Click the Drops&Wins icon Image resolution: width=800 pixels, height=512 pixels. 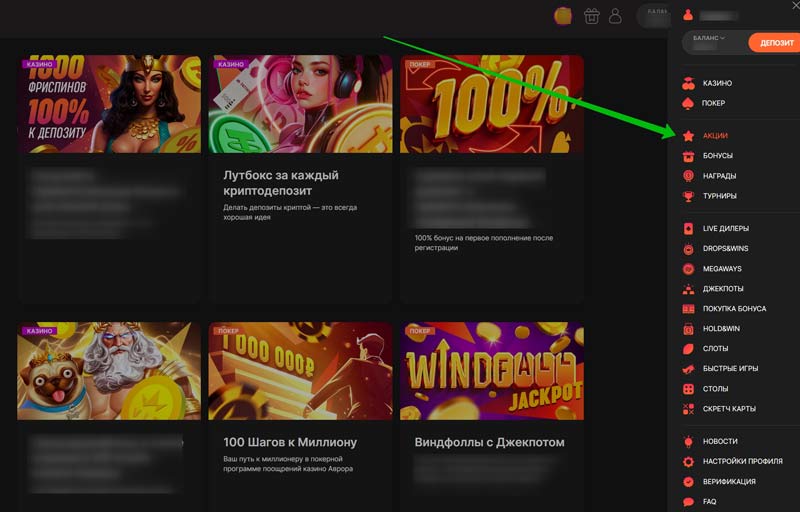pyautogui.click(x=688, y=249)
